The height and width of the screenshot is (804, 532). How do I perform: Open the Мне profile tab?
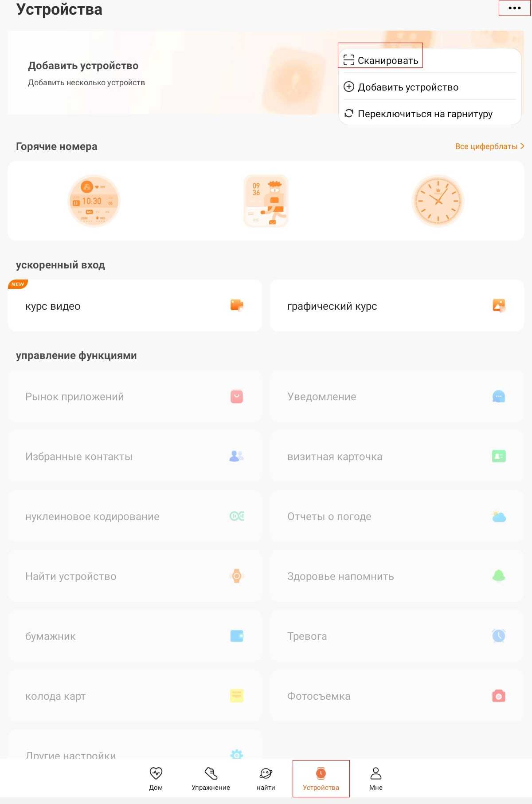[376, 778]
